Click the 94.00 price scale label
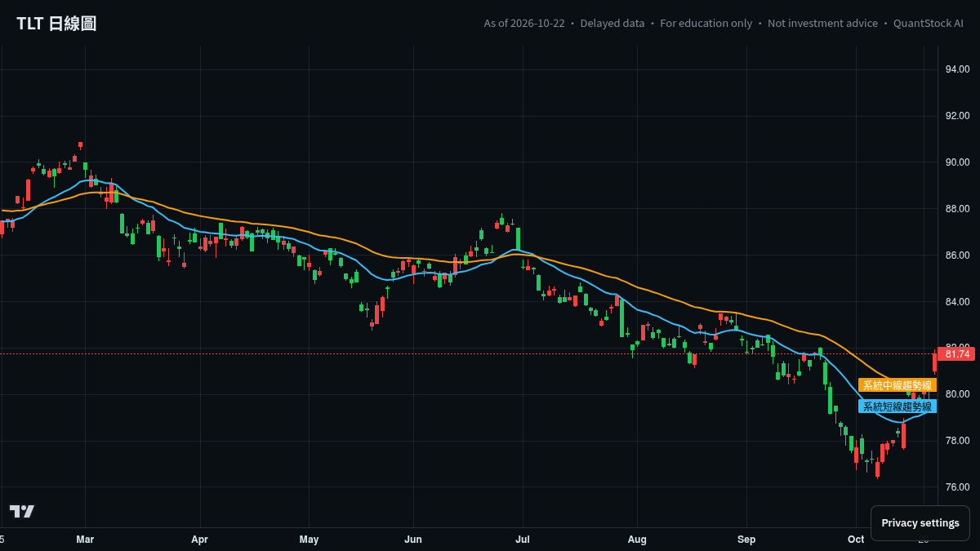Screen dimensions: 980x551 957,69
